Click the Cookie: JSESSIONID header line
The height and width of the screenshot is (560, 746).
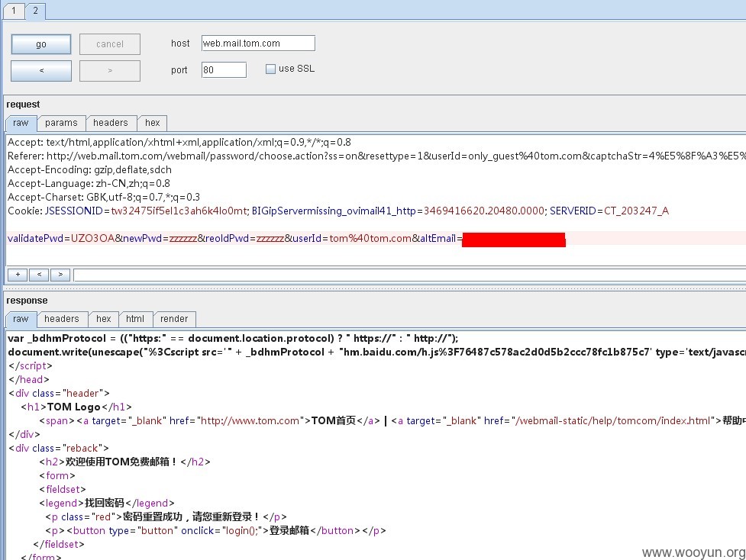coord(338,211)
